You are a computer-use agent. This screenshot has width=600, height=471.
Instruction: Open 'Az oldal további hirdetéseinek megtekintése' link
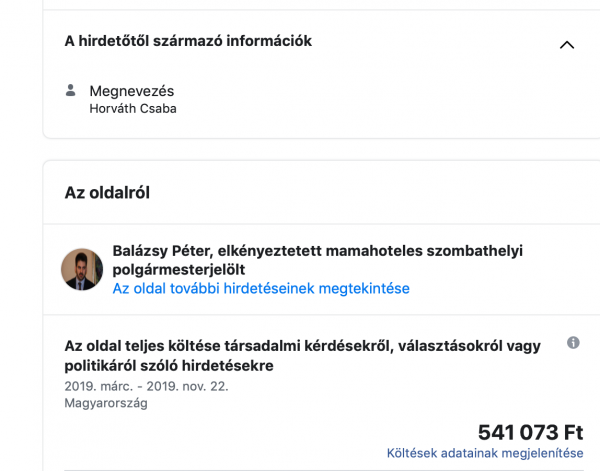261,288
